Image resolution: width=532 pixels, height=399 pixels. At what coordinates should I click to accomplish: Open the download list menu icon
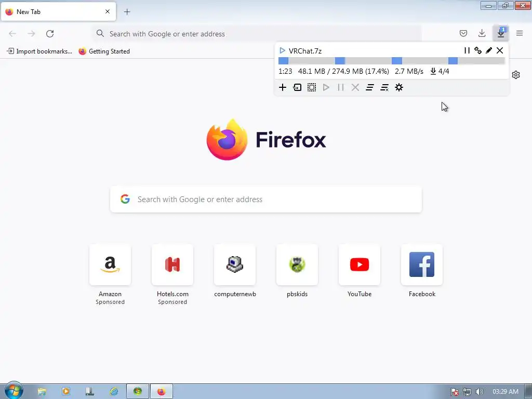(x=370, y=87)
